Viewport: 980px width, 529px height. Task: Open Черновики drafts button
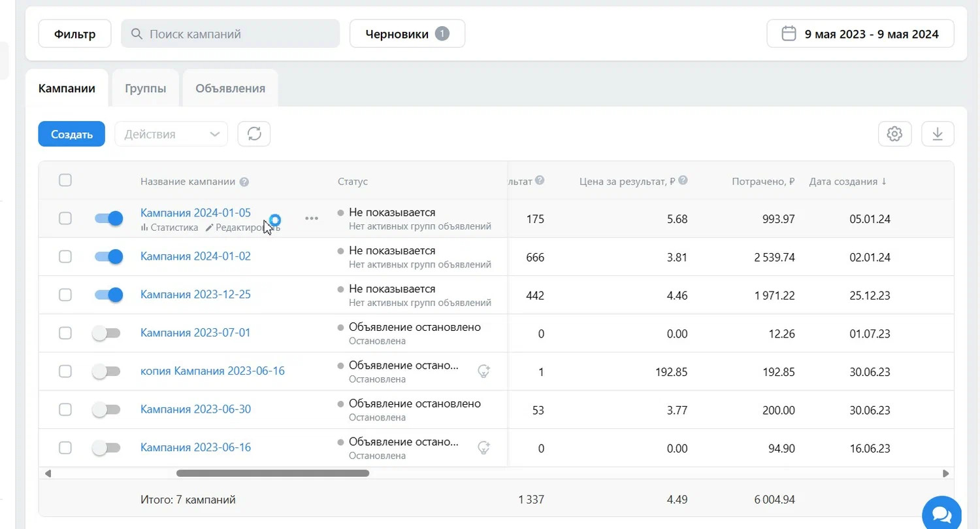tap(407, 34)
